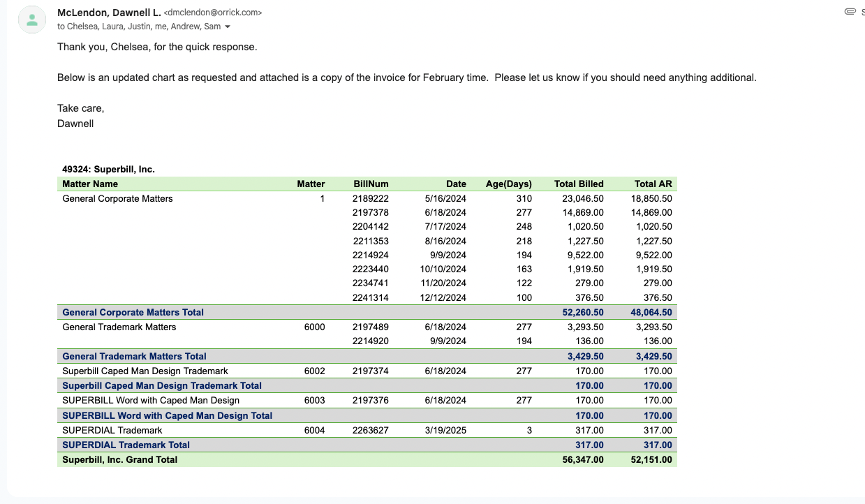Click the billed amount 3,293.50
Image resolution: width=865 pixels, height=504 pixels.
586,327
